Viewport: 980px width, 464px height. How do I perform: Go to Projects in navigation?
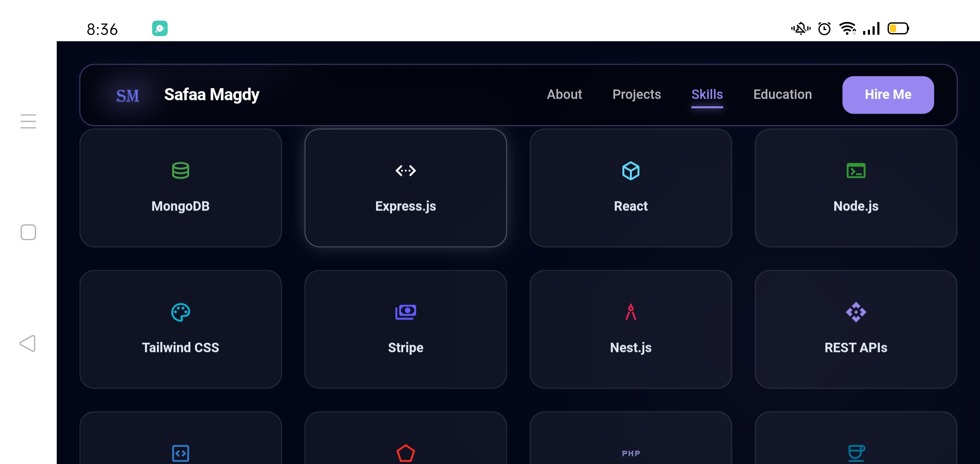(637, 95)
